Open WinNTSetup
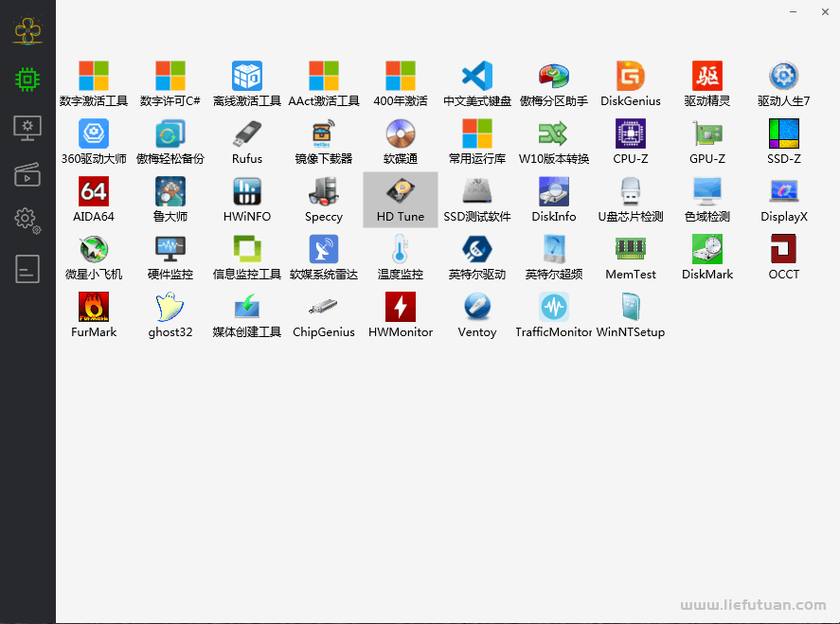Image resolution: width=840 pixels, height=624 pixels. (x=631, y=315)
